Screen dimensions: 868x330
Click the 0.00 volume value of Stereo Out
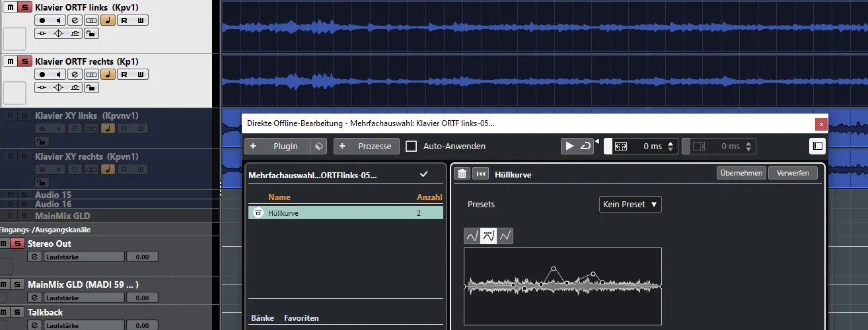142,257
